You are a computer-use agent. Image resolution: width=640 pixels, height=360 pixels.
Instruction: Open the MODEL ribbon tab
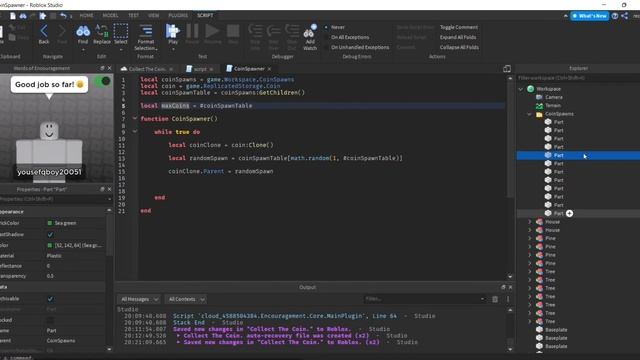pyautogui.click(x=110, y=16)
